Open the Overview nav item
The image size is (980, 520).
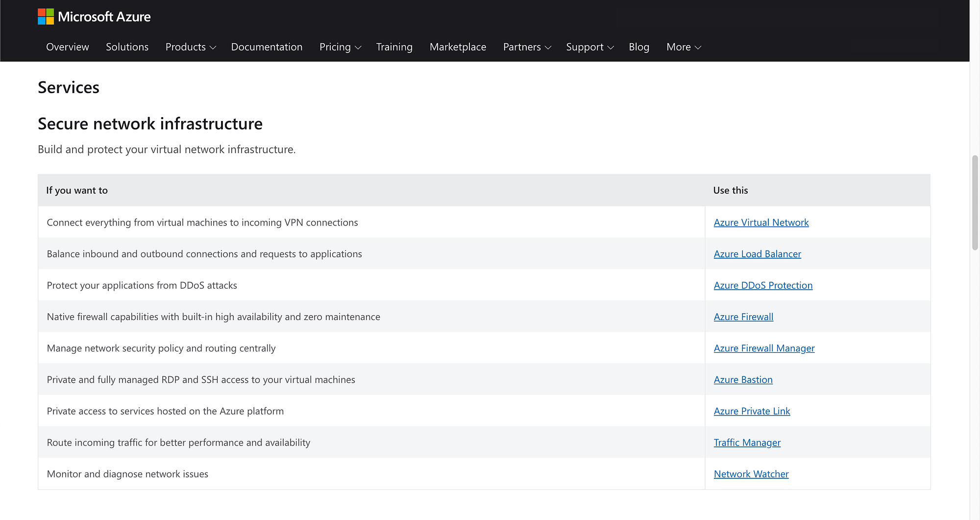pyautogui.click(x=68, y=47)
